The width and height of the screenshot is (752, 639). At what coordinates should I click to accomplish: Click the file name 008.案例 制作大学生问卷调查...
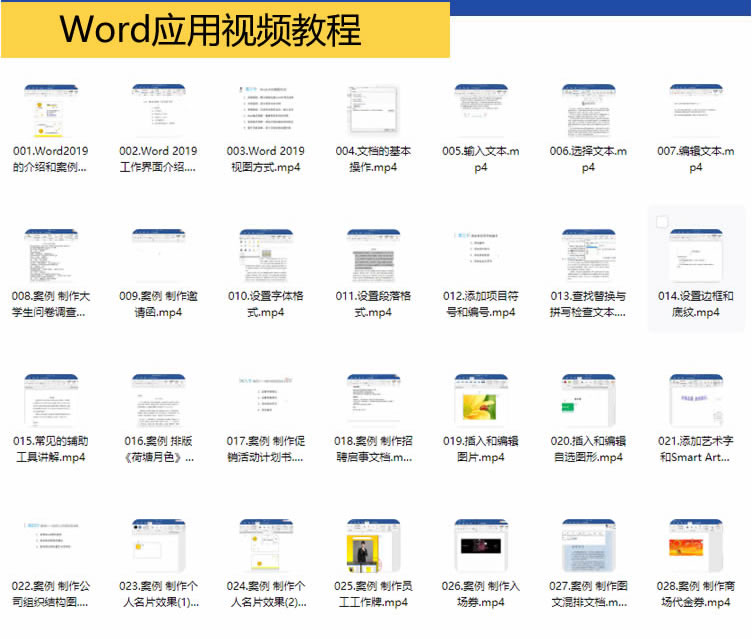pos(50,304)
